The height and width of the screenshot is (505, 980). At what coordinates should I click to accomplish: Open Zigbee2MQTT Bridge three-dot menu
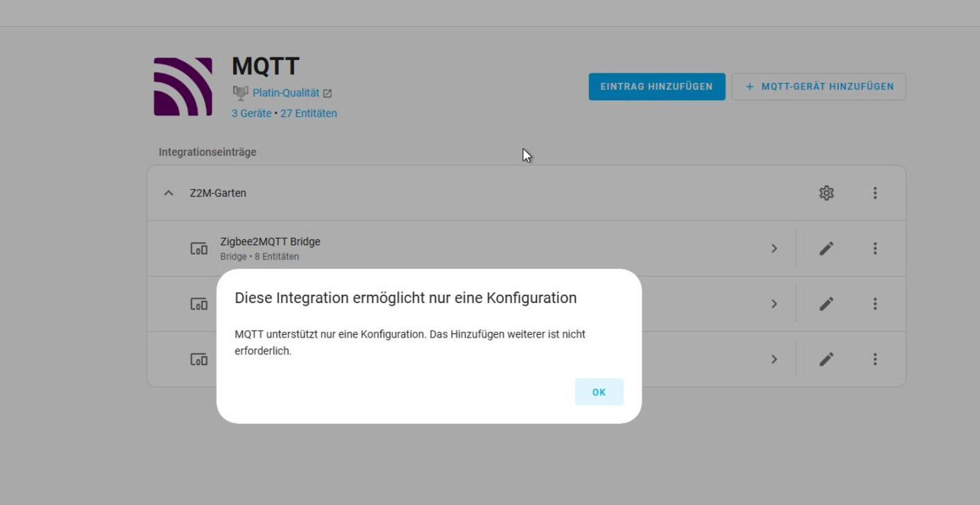tap(875, 248)
